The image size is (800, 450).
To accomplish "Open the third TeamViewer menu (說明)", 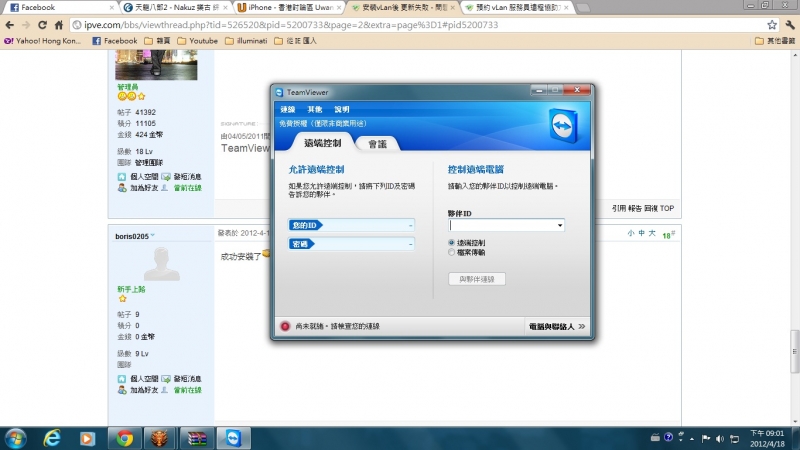I will pos(342,109).
